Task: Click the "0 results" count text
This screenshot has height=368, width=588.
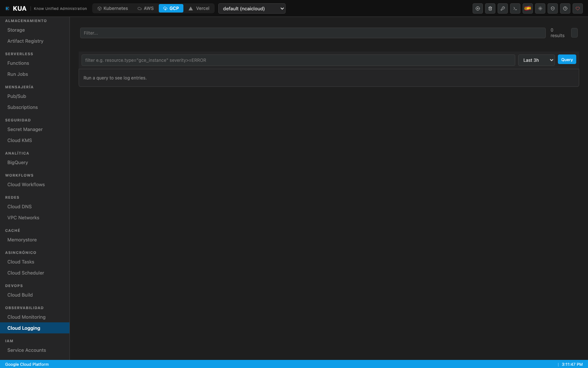Action: click(557, 33)
